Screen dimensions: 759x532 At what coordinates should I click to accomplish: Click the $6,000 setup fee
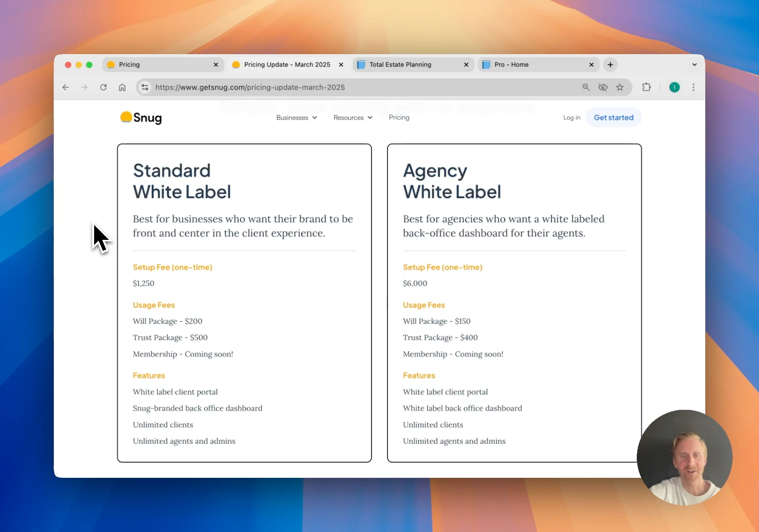tap(415, 283)
